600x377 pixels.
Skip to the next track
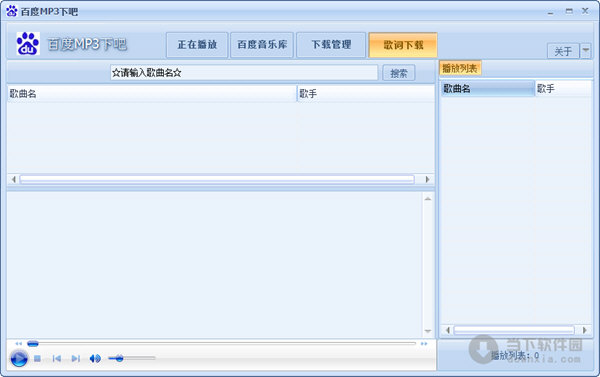point(76,359)
